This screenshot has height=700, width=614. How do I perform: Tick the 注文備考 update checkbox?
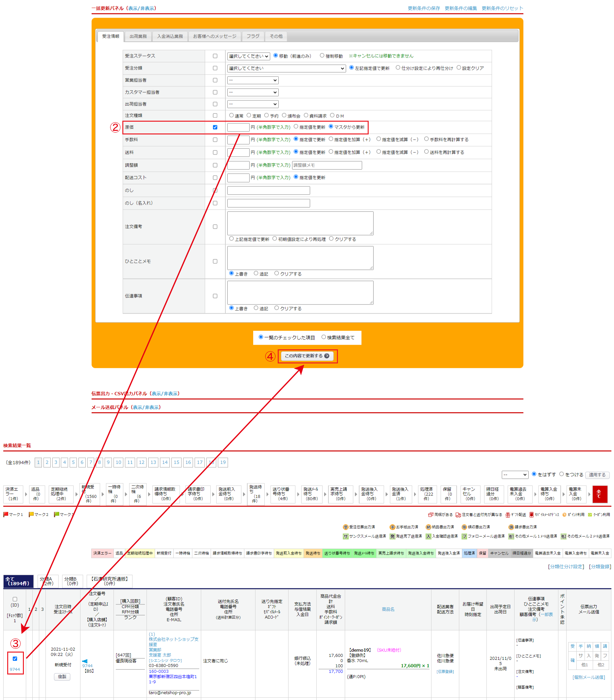(x=215, y=227)
